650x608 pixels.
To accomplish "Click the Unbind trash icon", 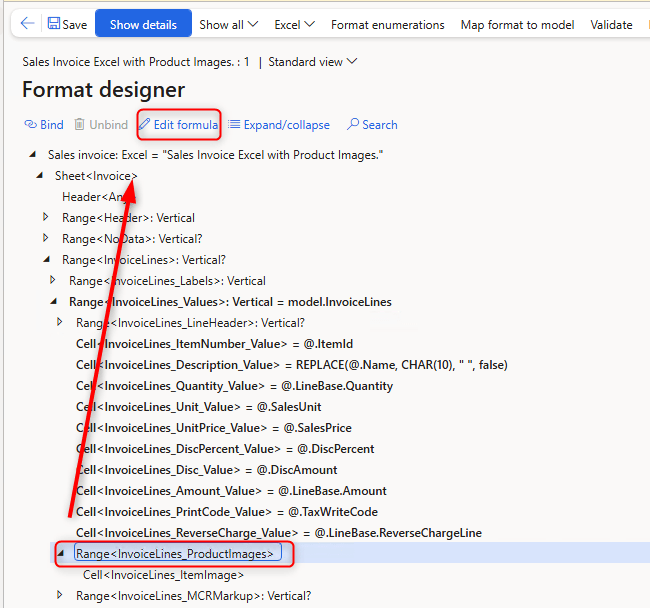I will click(79, 125).
